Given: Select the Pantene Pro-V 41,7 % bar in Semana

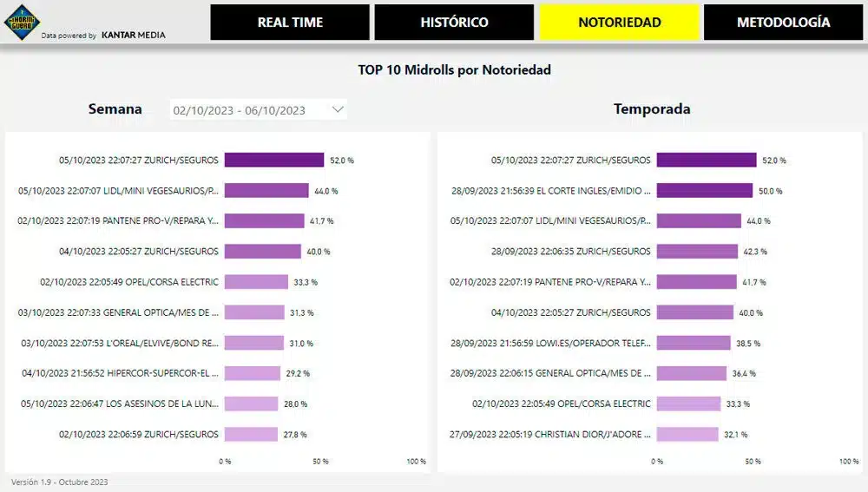Looking at the screenshot, I should click(264, 220).
